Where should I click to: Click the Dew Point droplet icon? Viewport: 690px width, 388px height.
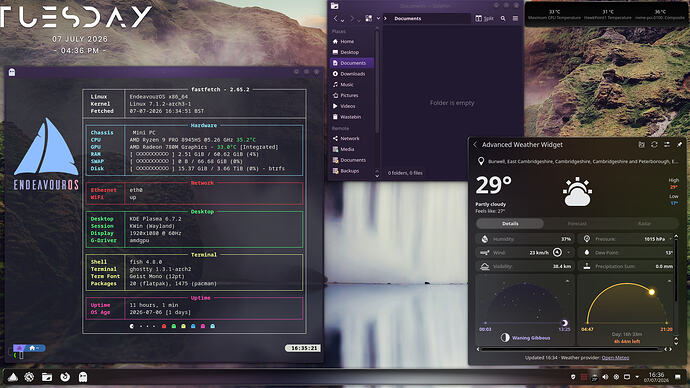(x=587, y=253)
